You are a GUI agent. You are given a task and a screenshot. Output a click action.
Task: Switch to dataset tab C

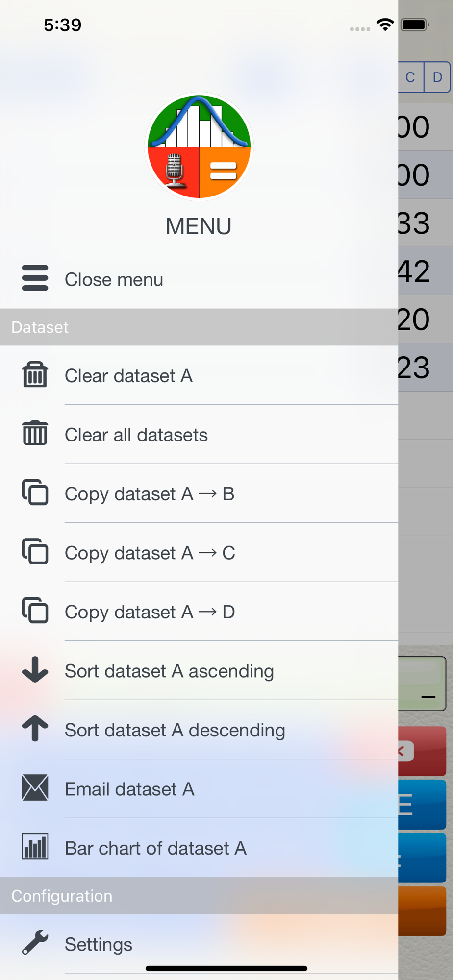(411, 77)
